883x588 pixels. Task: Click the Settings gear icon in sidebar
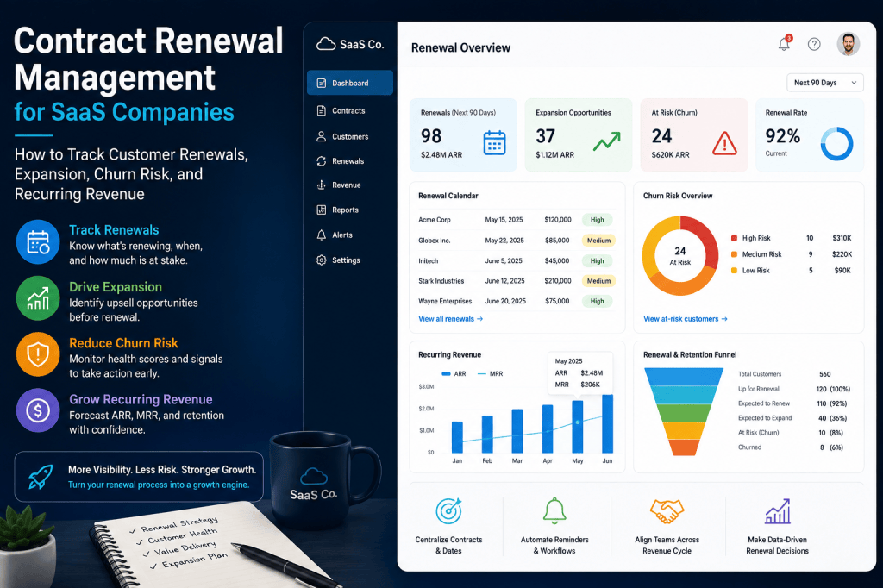pos(321,260)
